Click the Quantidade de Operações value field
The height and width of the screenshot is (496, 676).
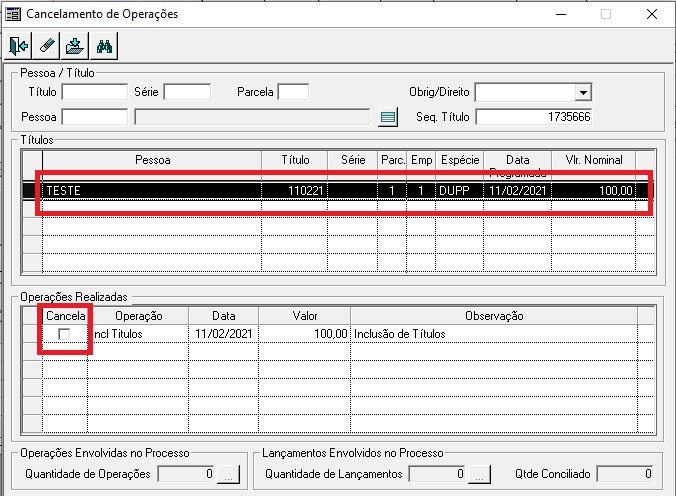(x=187, y=474)
